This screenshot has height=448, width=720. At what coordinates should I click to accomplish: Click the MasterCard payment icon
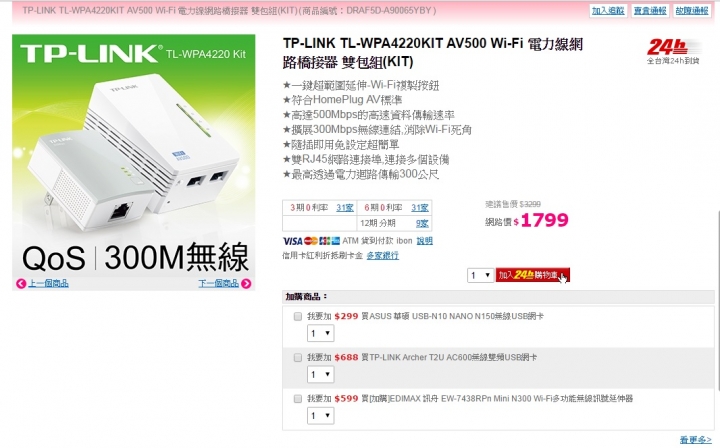[311, 241]
